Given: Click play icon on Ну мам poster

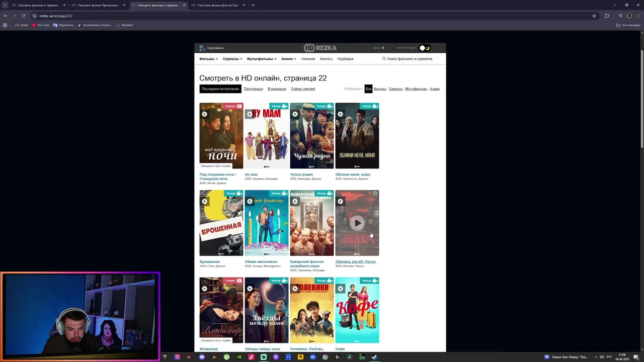Looking at the screenshot, I should [x=250, y=114].
